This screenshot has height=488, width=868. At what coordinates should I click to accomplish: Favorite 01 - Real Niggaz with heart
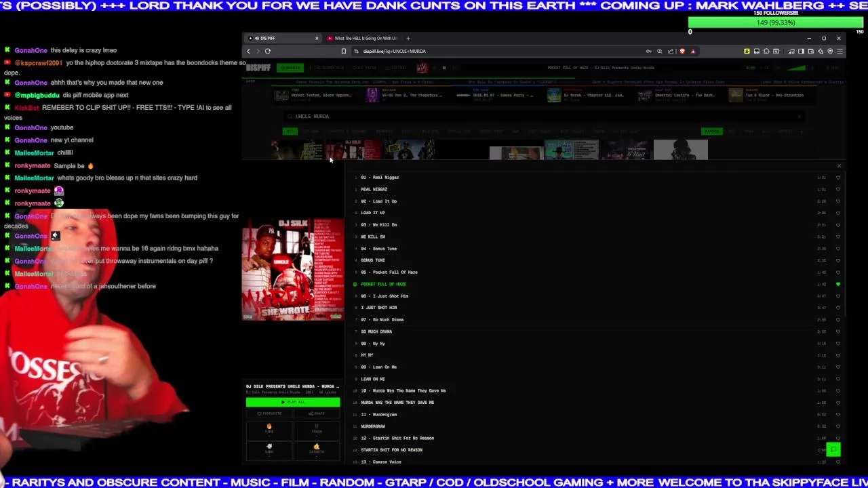838,178
